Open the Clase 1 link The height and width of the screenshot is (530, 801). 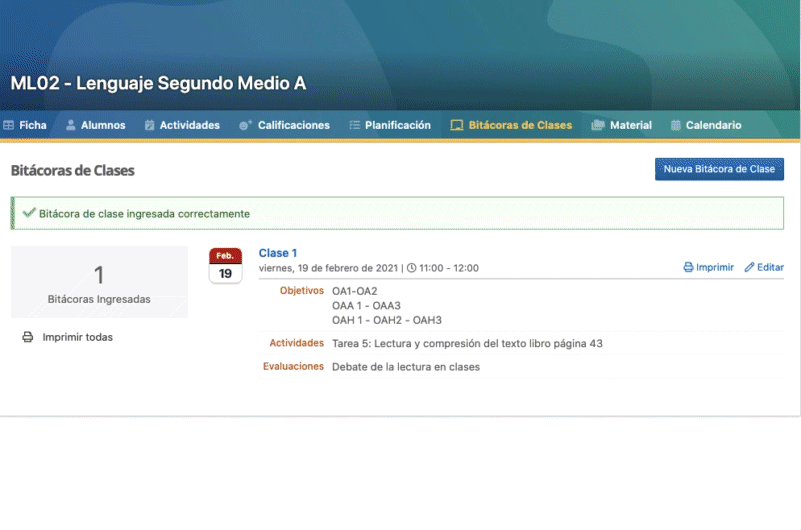[x=277, y=253]
